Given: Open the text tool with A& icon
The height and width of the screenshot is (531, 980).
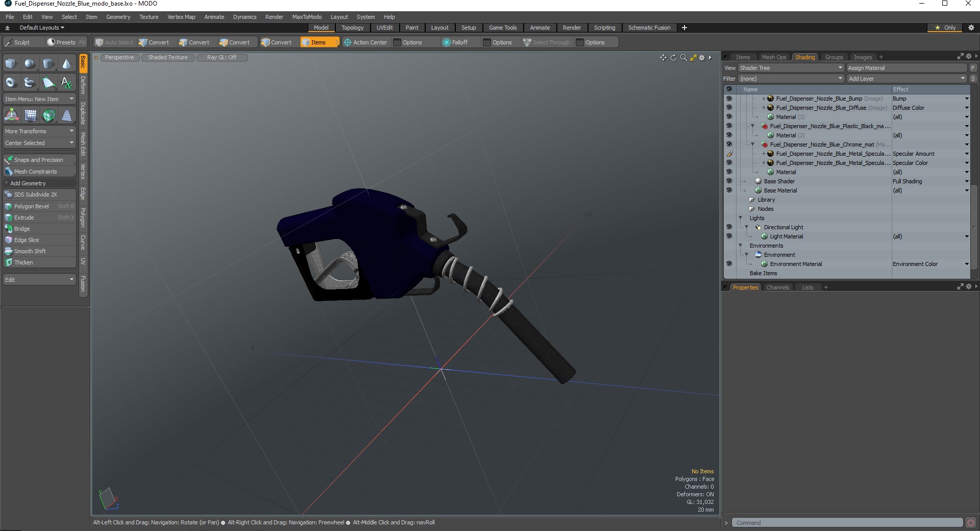Looking at the screenshot, I should tap(66, 82).
